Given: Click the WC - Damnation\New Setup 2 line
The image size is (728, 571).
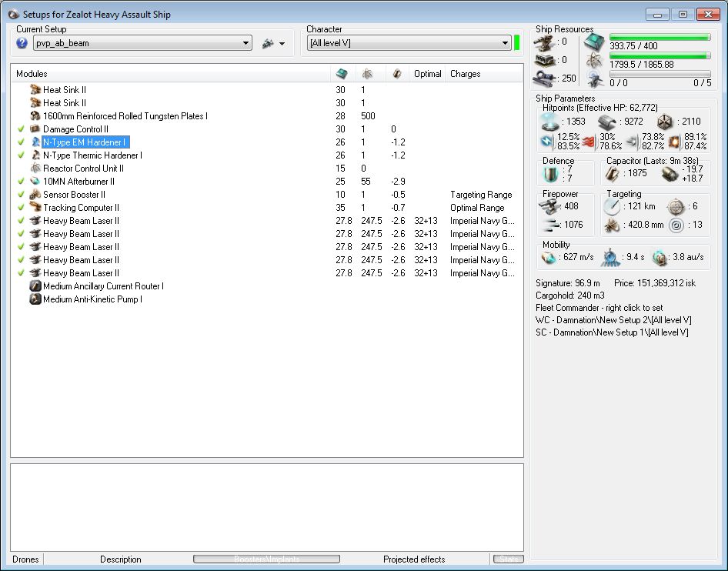Looking at the screenshot, I should click(x=613, y=320).
